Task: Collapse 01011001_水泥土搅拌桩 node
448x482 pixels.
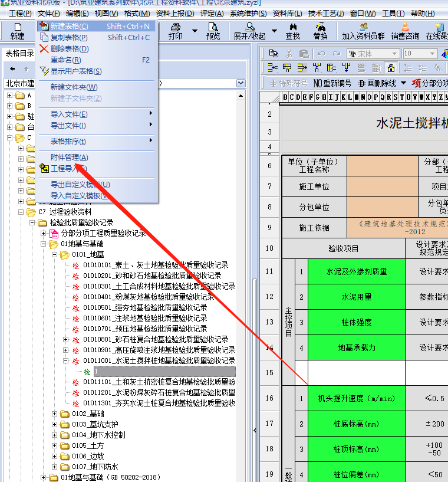Action: click(65, 360)
